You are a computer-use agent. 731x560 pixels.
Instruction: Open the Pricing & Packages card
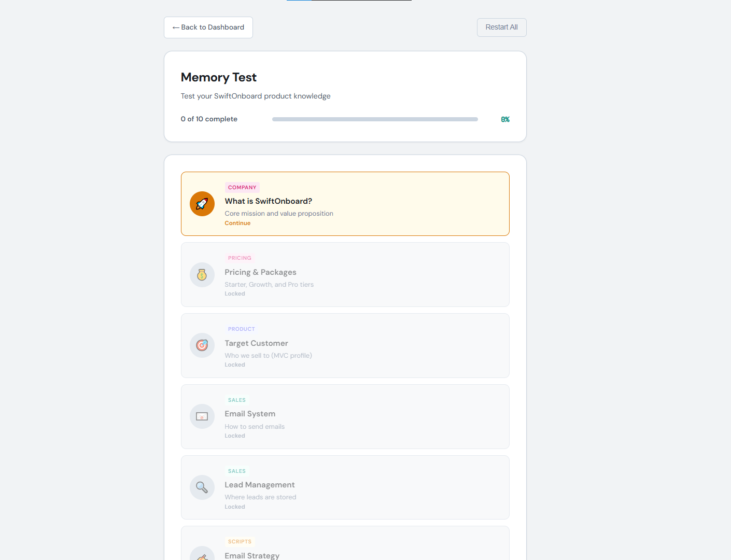click(x=345, y=275)
